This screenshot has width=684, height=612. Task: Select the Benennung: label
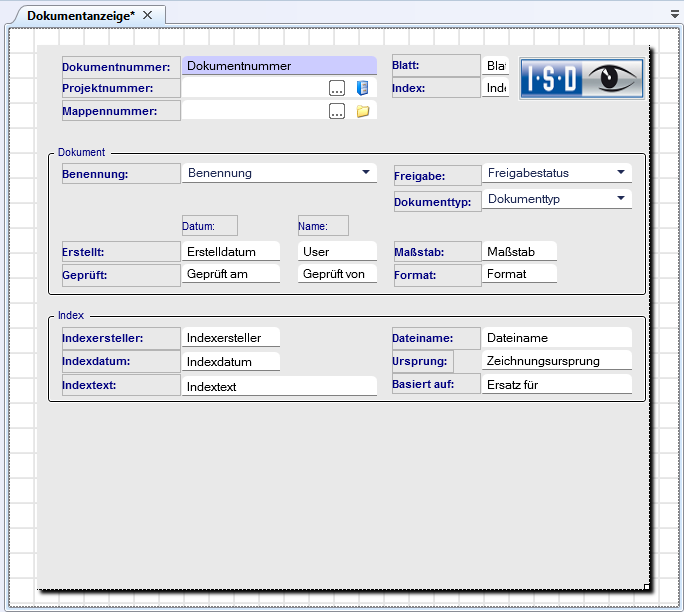coord(121,174)
